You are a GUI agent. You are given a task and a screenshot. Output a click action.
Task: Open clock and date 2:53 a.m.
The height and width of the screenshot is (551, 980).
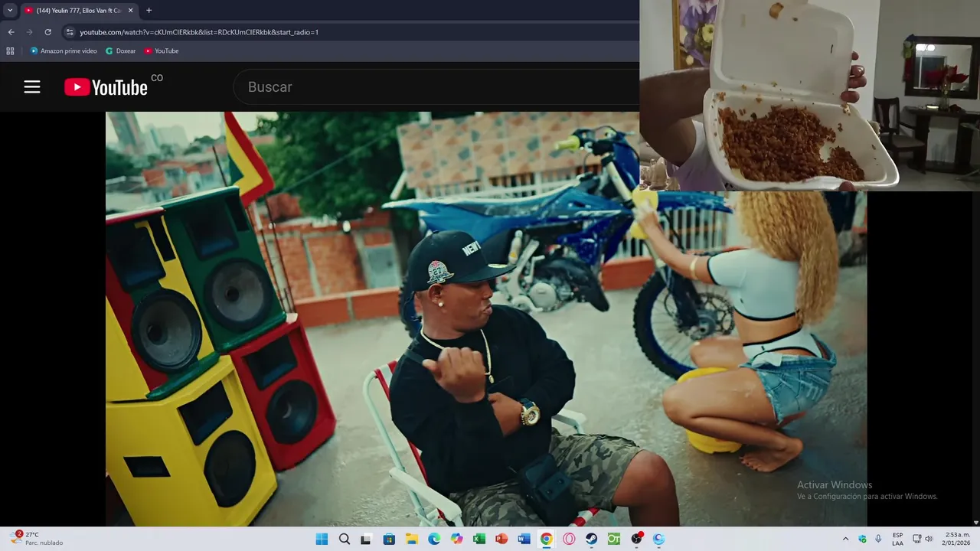[958, 539]
